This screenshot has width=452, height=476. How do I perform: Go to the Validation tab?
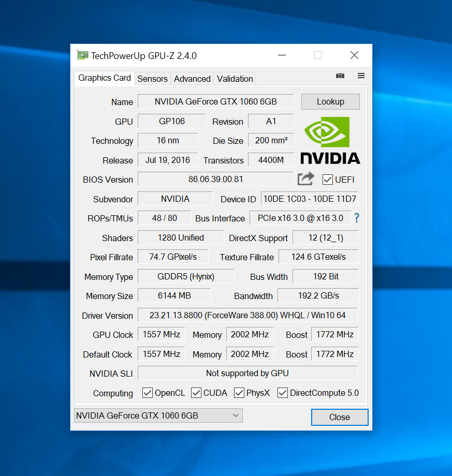pyautogui.click(x=235, y=79)
